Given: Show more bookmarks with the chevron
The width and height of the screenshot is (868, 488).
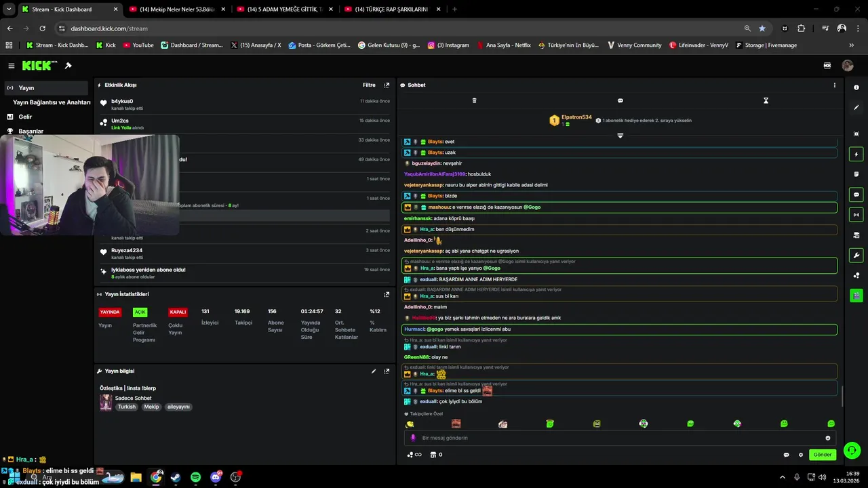Looking at the screenshot, I should 851,45.
